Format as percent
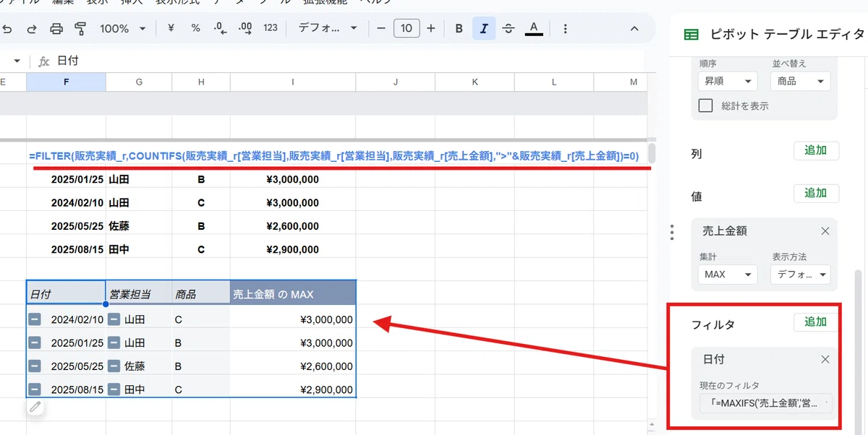The height and width of the screenshot is (435, 868). coord(195,28)
